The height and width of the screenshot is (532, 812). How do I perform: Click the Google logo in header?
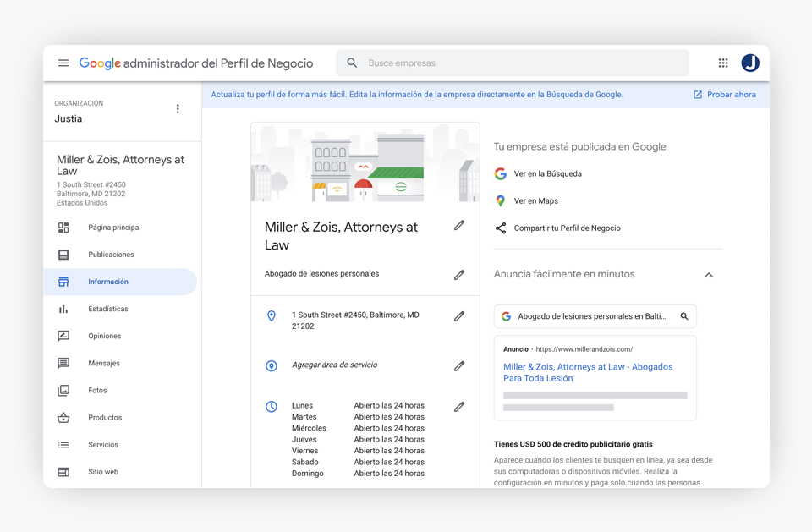100,63
